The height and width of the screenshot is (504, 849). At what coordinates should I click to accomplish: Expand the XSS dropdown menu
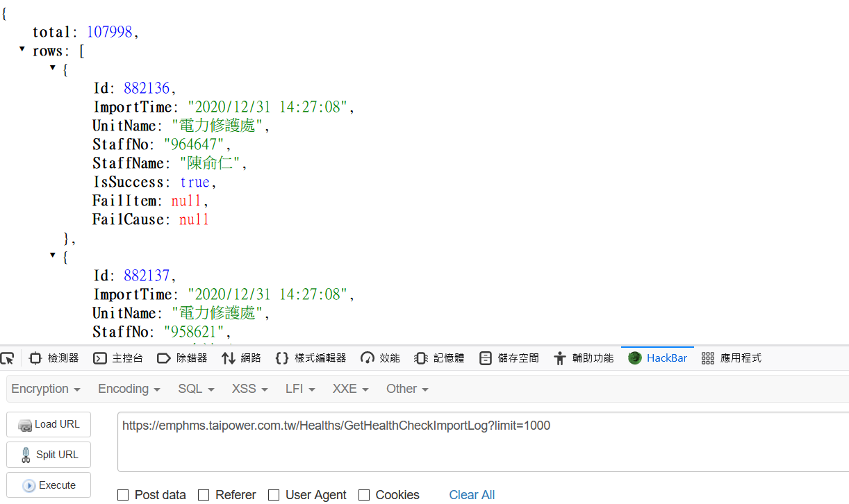coord(250,389)
